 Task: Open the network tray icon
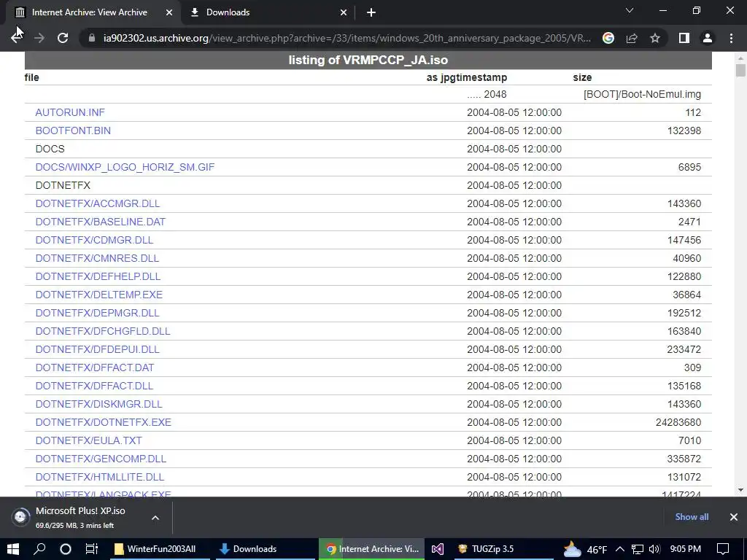(x=638, y=549)
